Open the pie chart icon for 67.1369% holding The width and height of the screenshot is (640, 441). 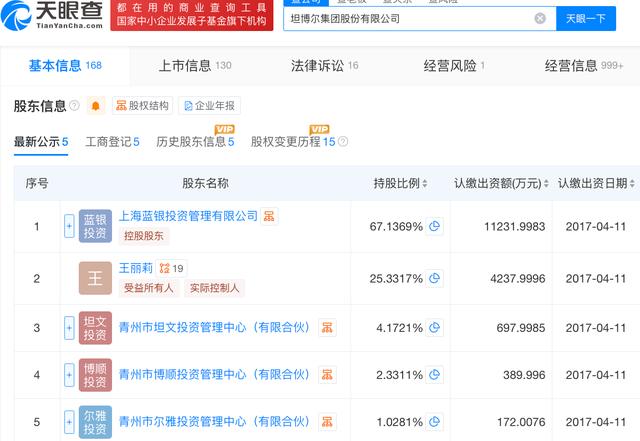435,227
